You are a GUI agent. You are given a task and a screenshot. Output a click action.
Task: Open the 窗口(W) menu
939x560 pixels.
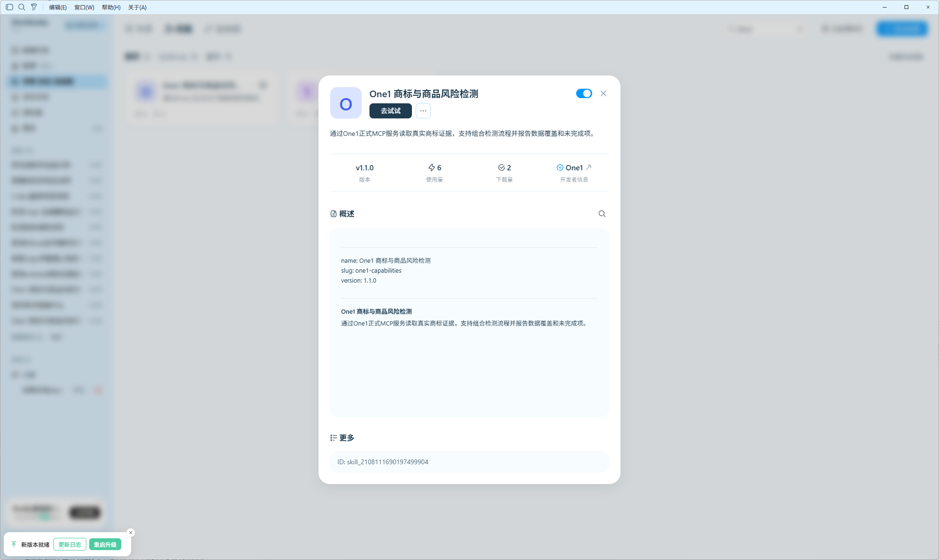(84, 8)
